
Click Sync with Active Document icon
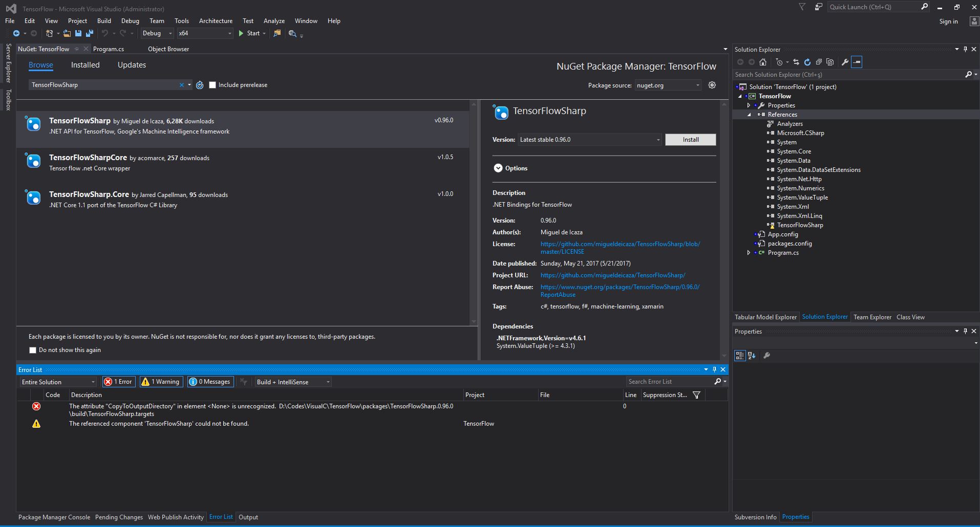click(796, 62)
